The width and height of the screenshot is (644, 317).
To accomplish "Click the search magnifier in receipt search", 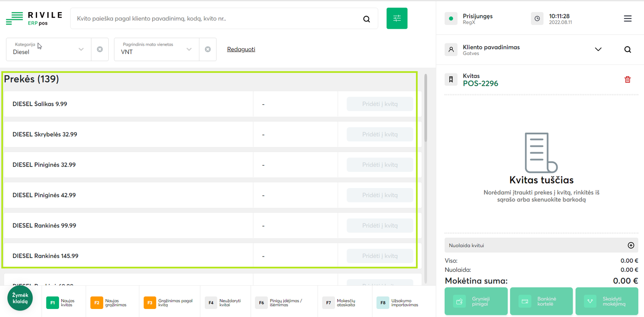I will click(x=367, y=19).
